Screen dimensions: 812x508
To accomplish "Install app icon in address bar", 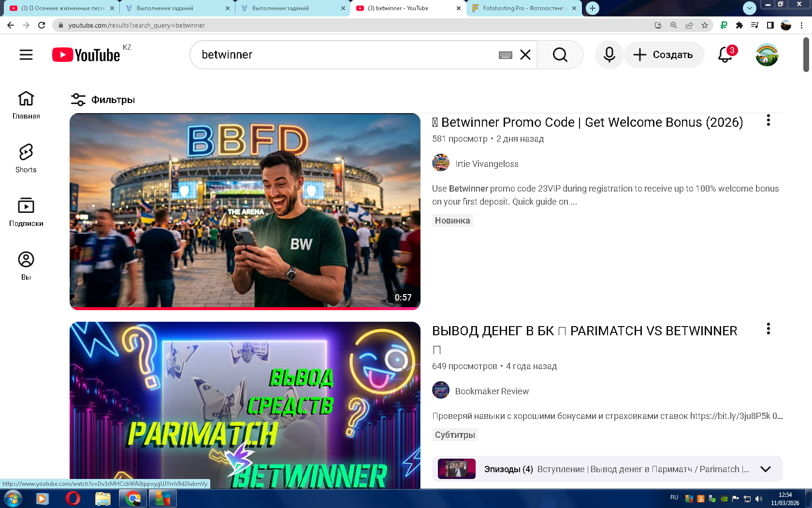I will pos(658,25).
